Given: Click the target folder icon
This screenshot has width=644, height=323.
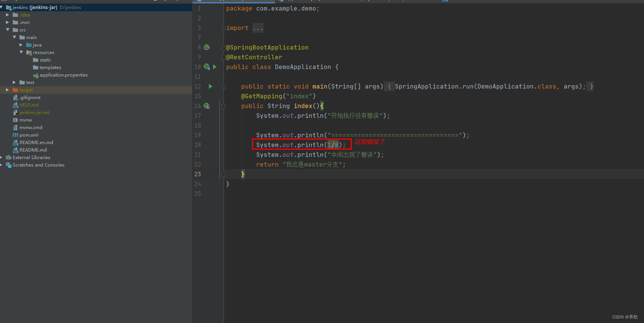Looking at the screenshot, I should 15,90.
